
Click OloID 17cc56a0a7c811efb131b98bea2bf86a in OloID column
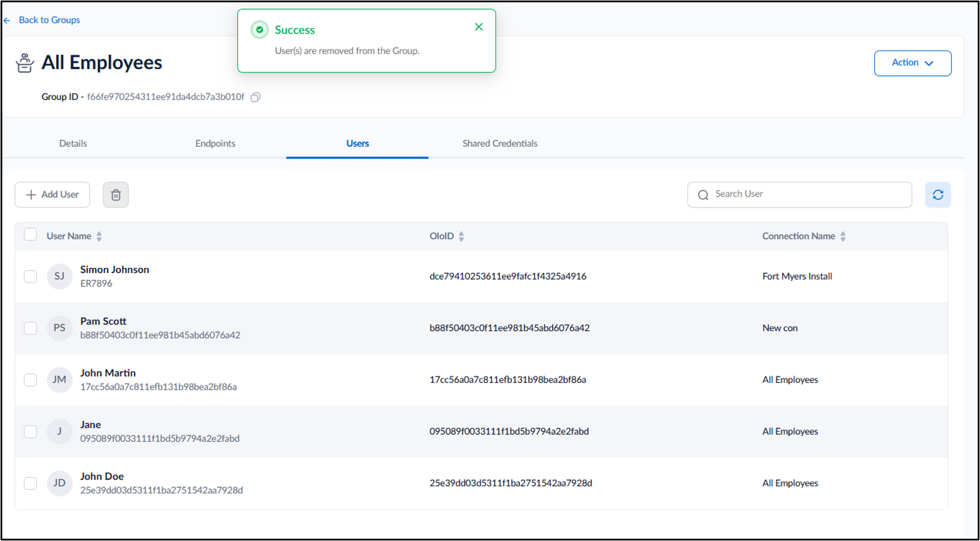[x=508, y=380]
